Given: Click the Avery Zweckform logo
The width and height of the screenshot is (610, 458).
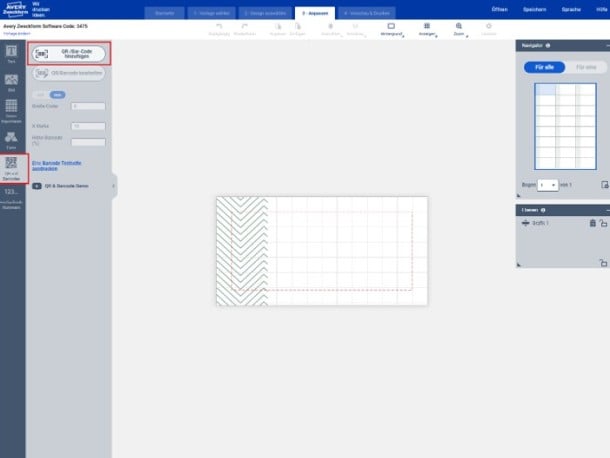Looking at the screenshot, I should pos(15,9).
